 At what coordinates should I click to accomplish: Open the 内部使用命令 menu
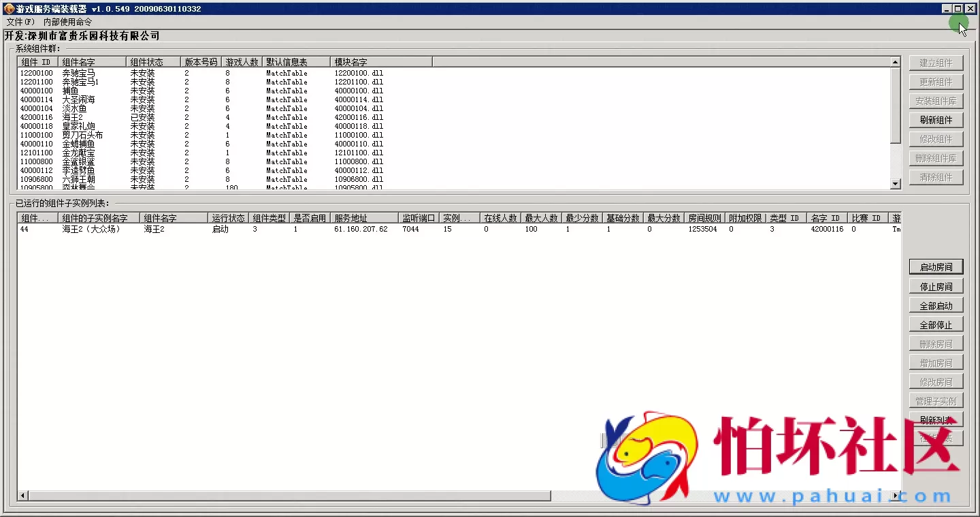(x=67, y=22)
